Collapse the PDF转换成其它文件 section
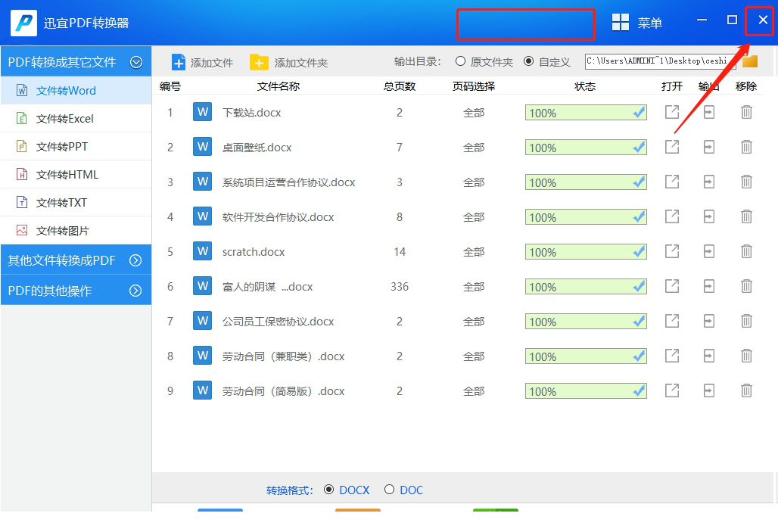This screenshot has width=778, height=532. click(135, 61)
